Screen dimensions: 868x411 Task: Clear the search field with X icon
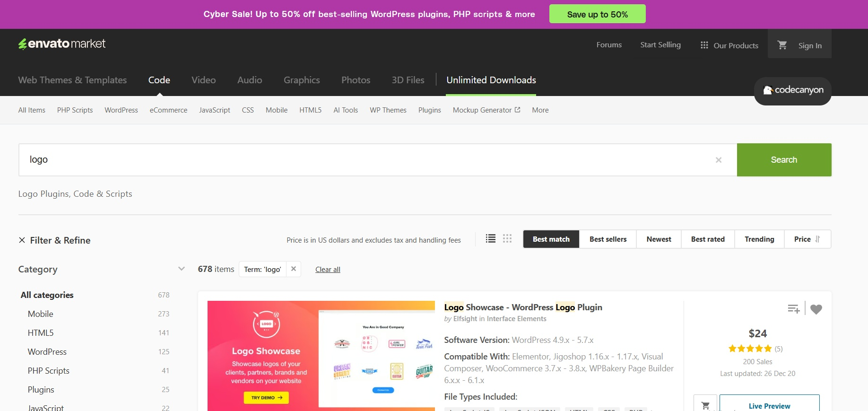click(719, 160)
